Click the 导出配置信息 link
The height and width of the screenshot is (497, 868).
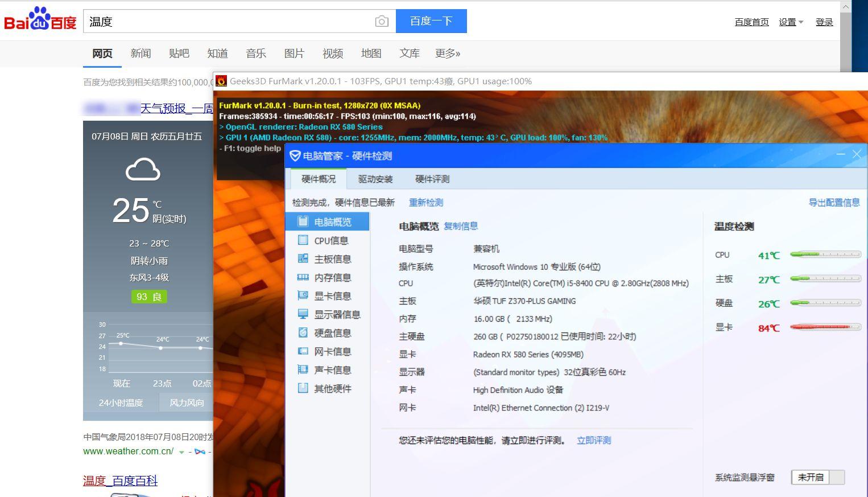(x=834, y=203)
